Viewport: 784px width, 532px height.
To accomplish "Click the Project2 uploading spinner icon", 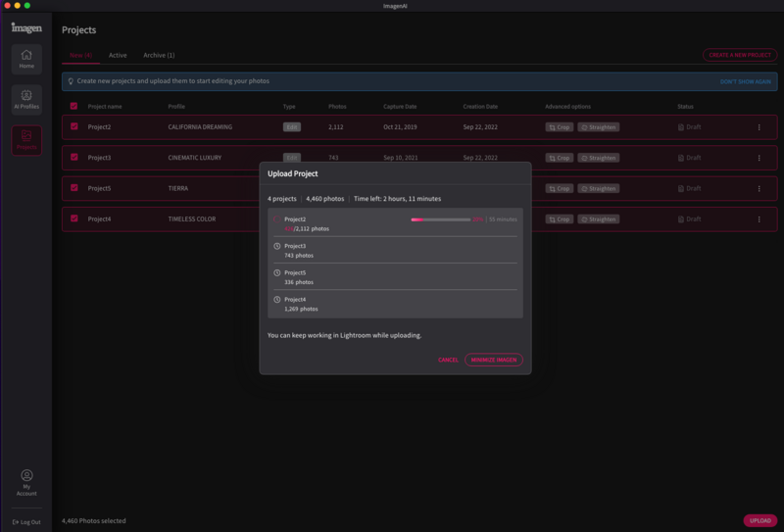I will click(x=276, y=219).
